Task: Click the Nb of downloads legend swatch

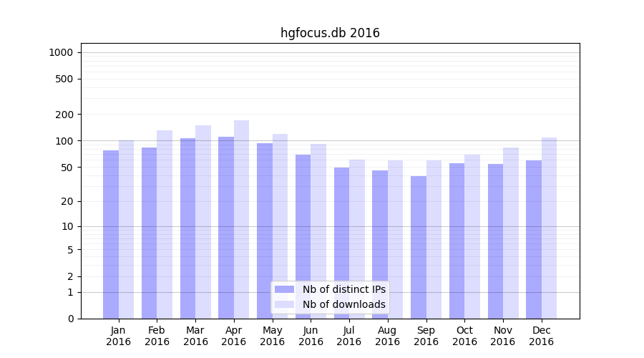Action: point(284,304)
